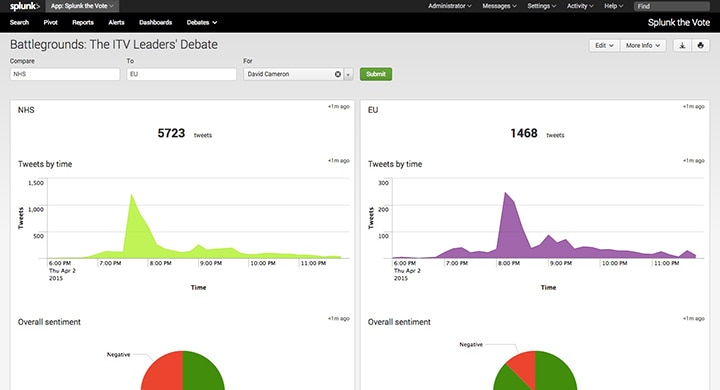The height and width of the screenshot is (390, 720).
Task: Click the Battlegrounds dashboard title
Action: point(114,45)
